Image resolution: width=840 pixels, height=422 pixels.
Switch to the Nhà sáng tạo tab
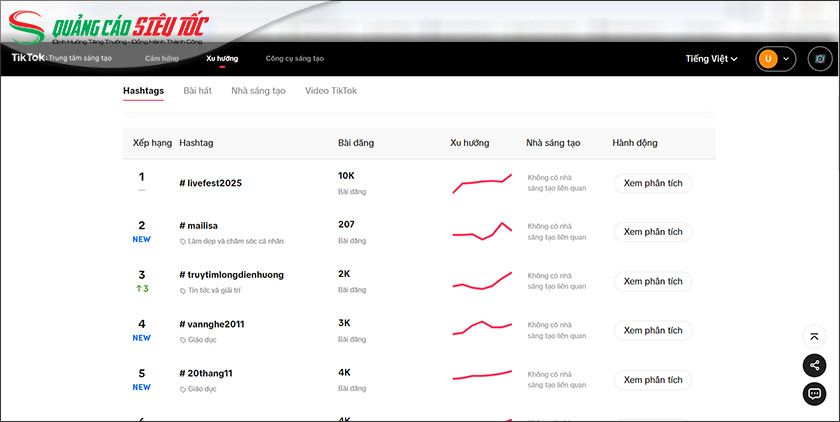coord(258,91)
